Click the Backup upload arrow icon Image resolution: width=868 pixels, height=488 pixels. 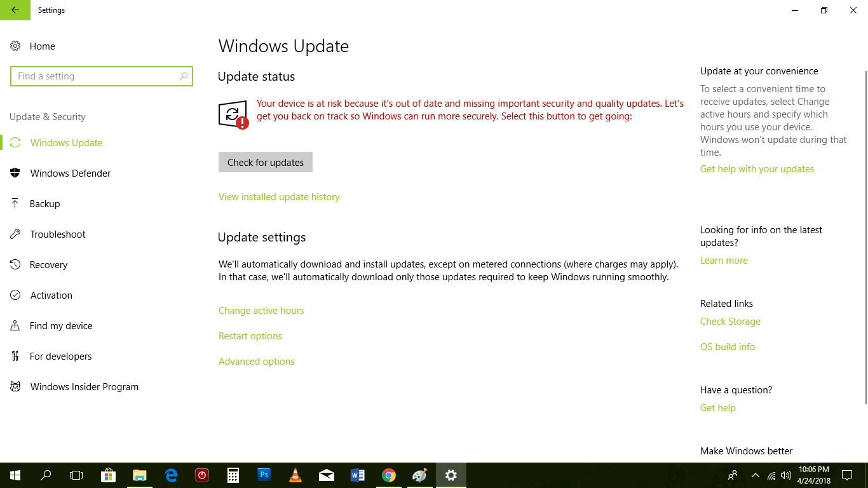click(15, 204)
